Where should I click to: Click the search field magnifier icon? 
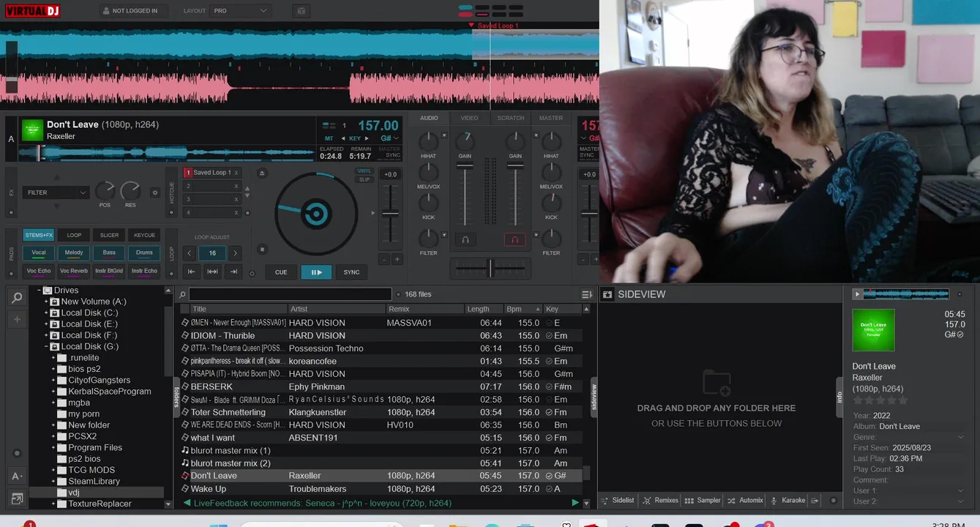click(x=182, y=294)
